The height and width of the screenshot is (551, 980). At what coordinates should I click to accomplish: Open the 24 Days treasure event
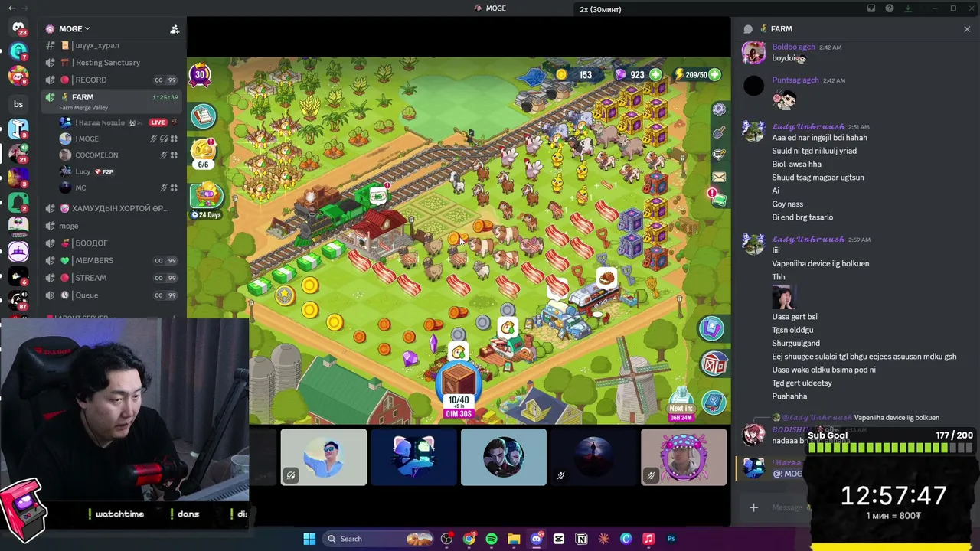coord(206,201)
